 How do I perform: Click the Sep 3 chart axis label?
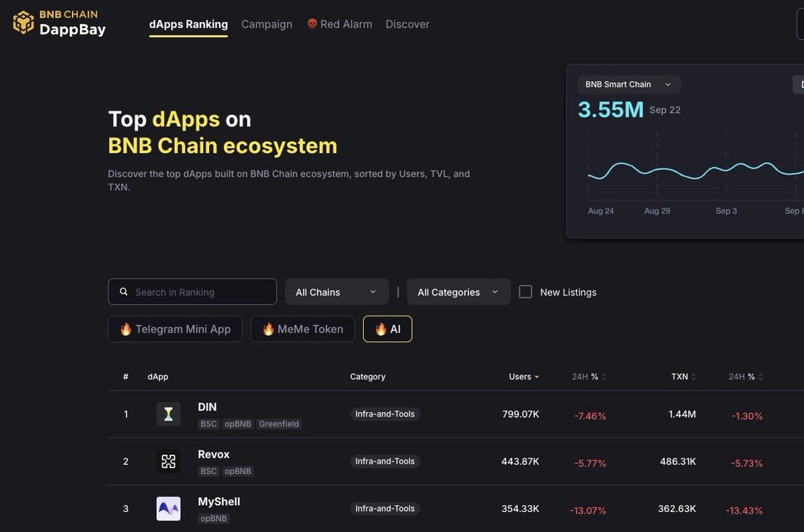[726, 210]
